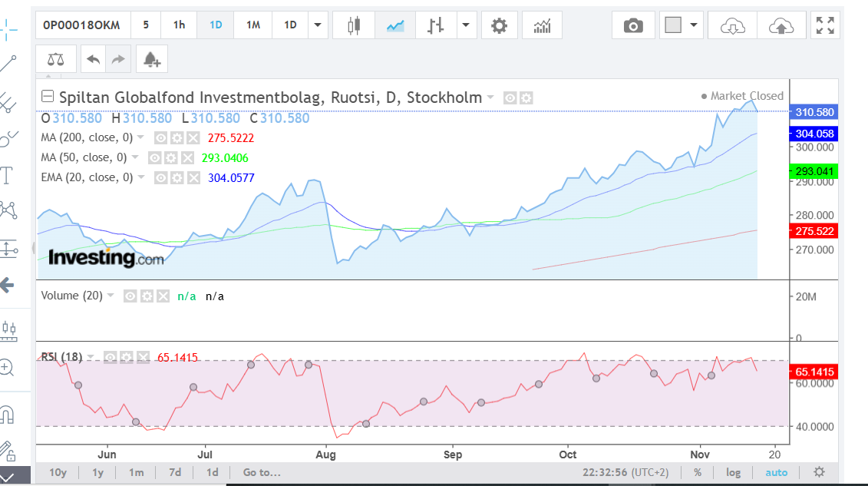
Task: Toggle fullscreen chart mode
Action: (x=825, y=25)
